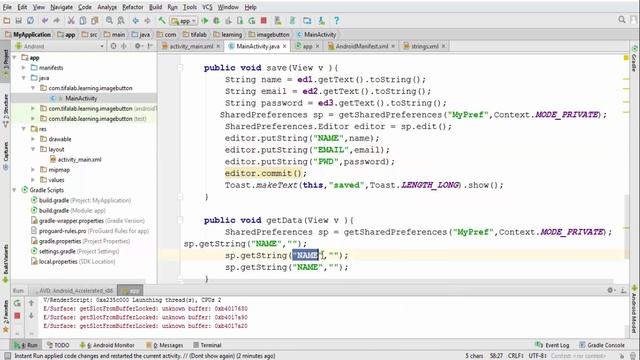The image size is (640, 360).
Task: Expand the drawable folder
Action: tap(33, 139)
